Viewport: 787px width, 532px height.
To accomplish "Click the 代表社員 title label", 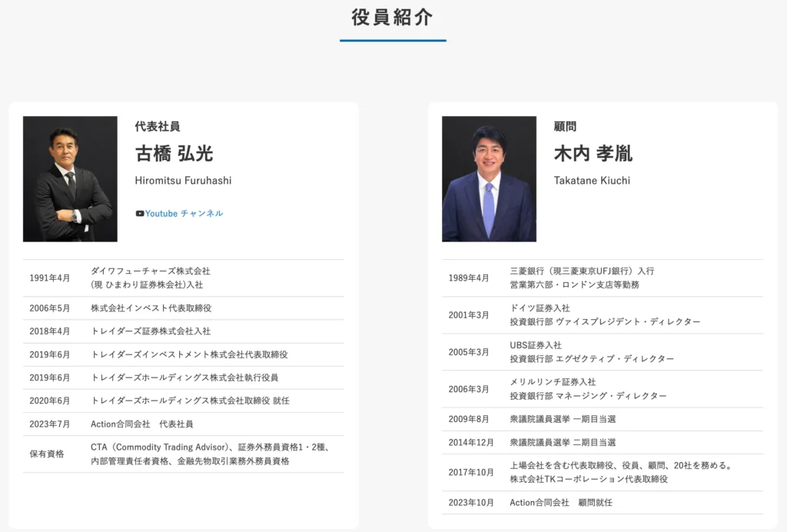I will pyautogui.click(x=157, y=127).
